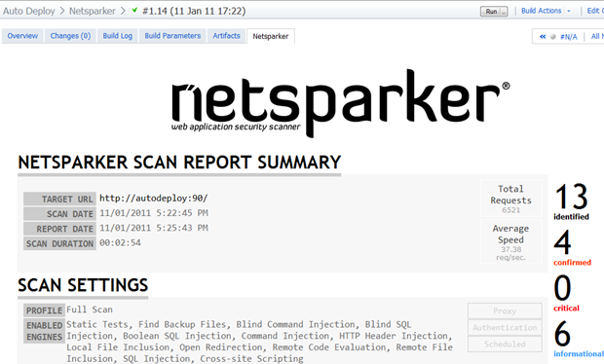This screenshot has height=364, width=604.
Task: Click report date 11/01/2011 5:25:43 PM
Action: [154, 228]
